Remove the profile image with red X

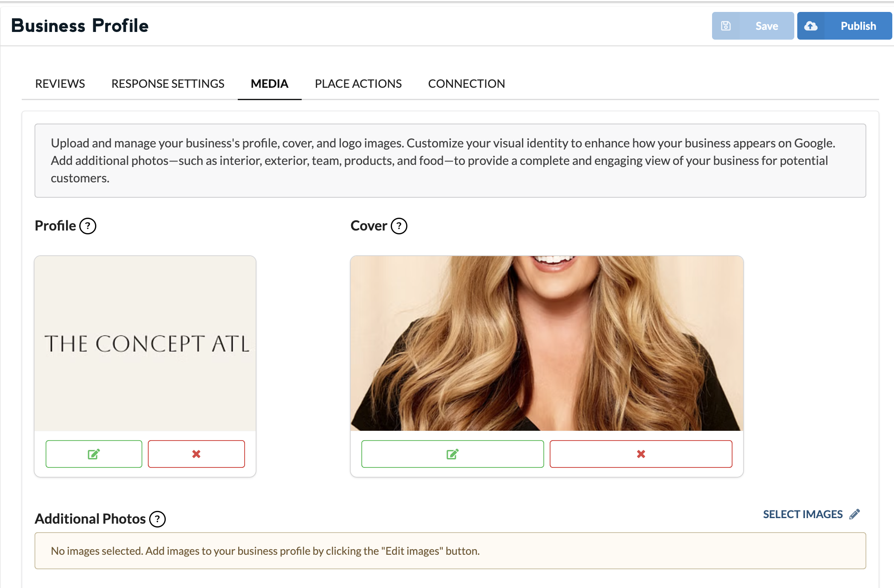pos(196,454)
